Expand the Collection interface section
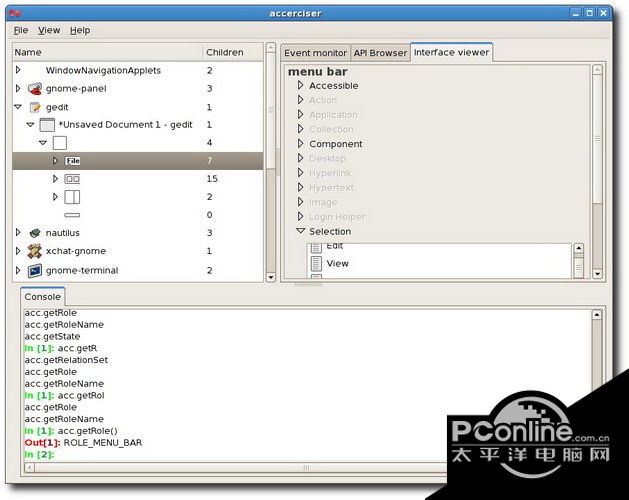The height and width of the screenshot is (500, 629). [300, 129]
